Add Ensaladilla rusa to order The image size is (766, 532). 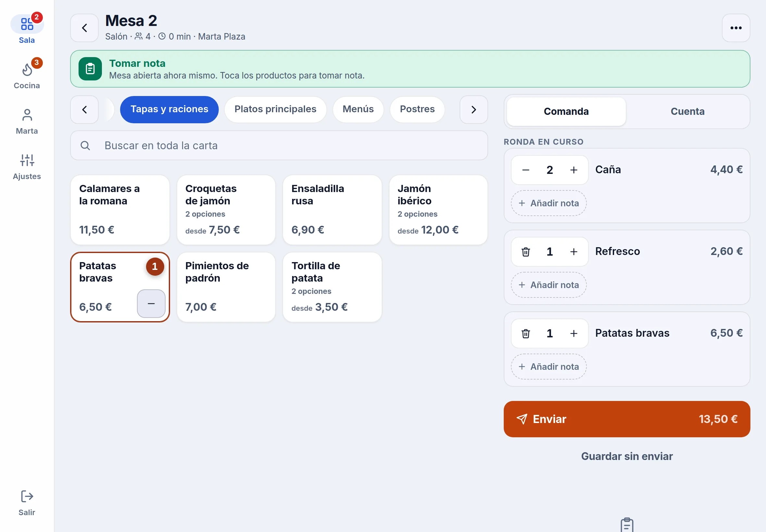click(332, 210)
